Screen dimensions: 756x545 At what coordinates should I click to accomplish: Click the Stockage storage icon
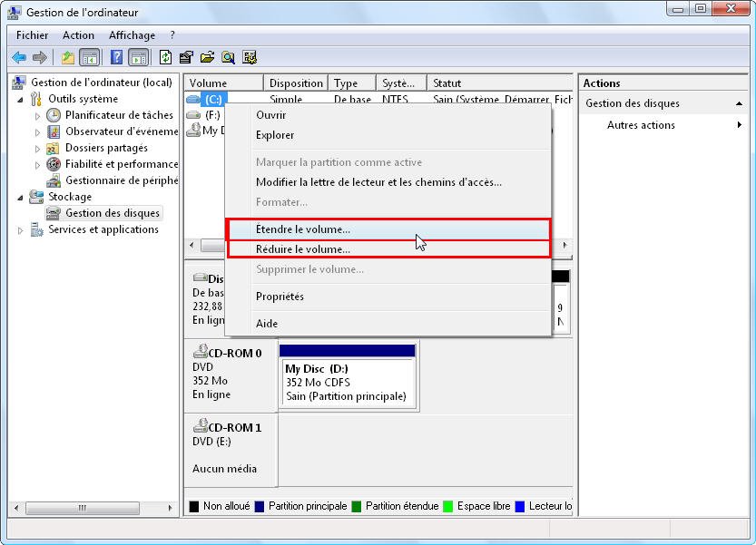36,197
